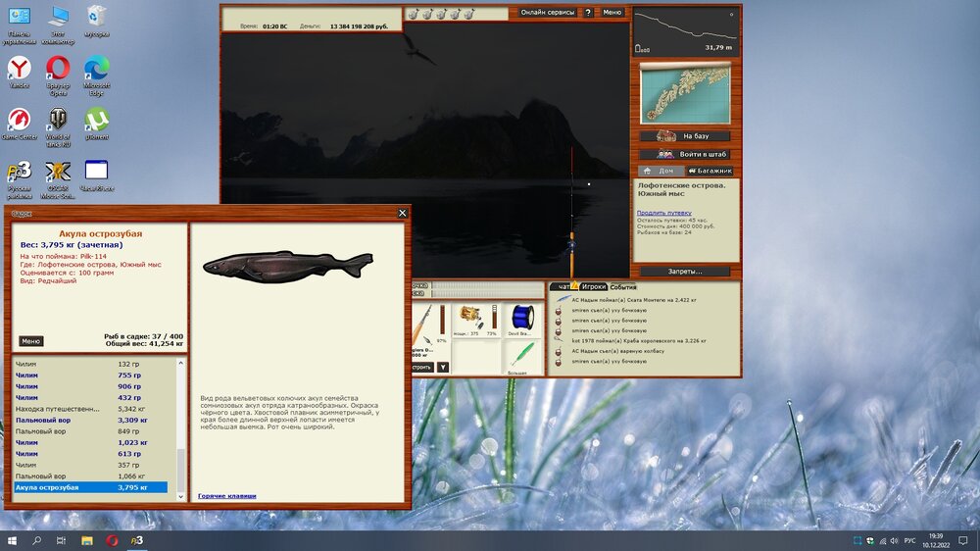Click the Продлить путевку link
This screenshot has width=980, height=551.
(663, 212)
